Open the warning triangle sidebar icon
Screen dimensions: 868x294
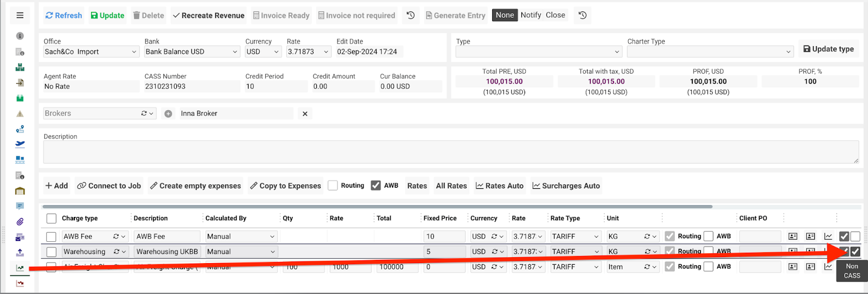[20, 114]
